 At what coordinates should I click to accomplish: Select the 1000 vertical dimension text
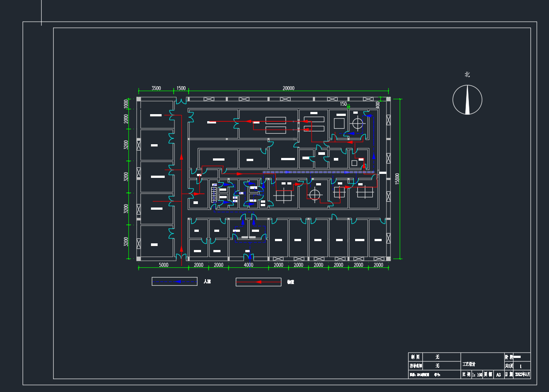[126, 104]
